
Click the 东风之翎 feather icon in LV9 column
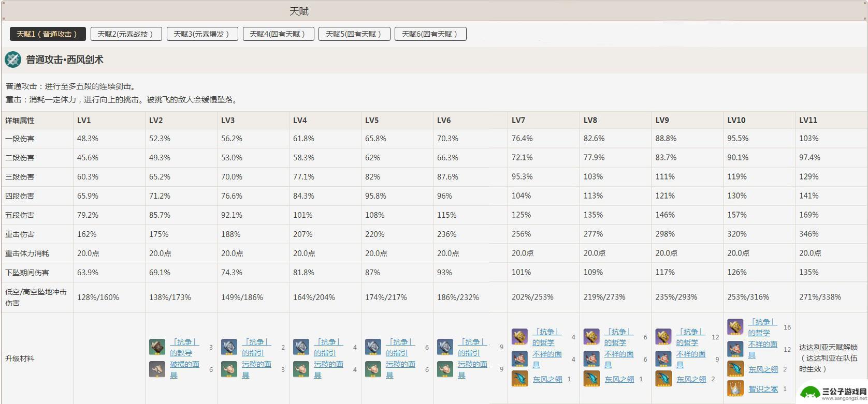(x=663, y=379)
